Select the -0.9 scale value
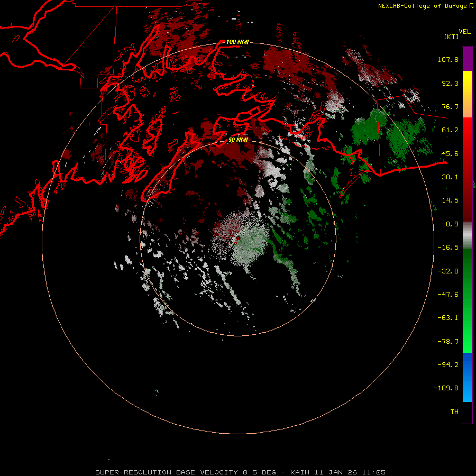The height and width of the screenshot is (476, 476). coord(450,224)
